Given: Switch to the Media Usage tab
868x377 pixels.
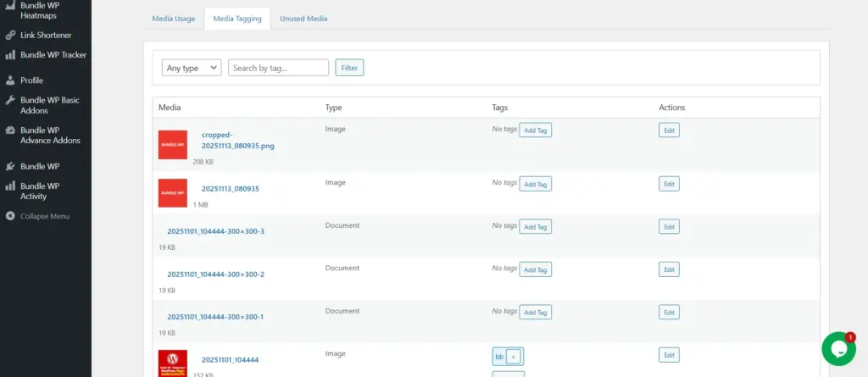Looking at the screenshot, I should 173,19.
